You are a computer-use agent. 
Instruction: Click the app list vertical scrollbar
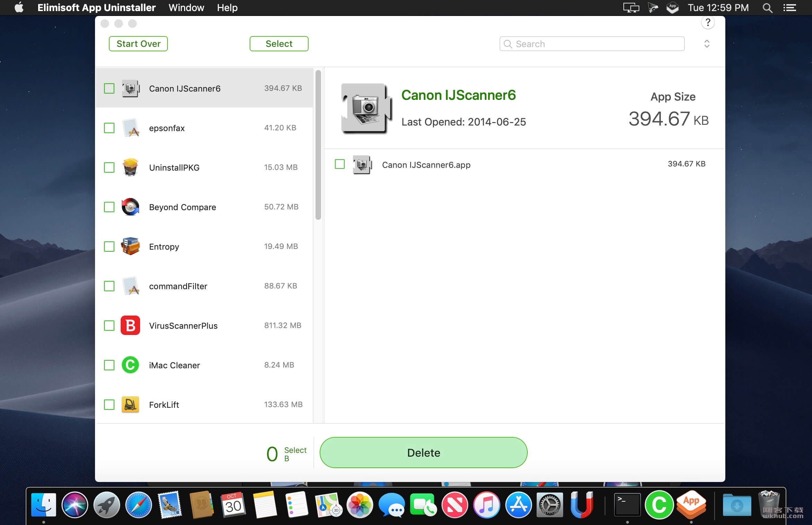[318, 145]
